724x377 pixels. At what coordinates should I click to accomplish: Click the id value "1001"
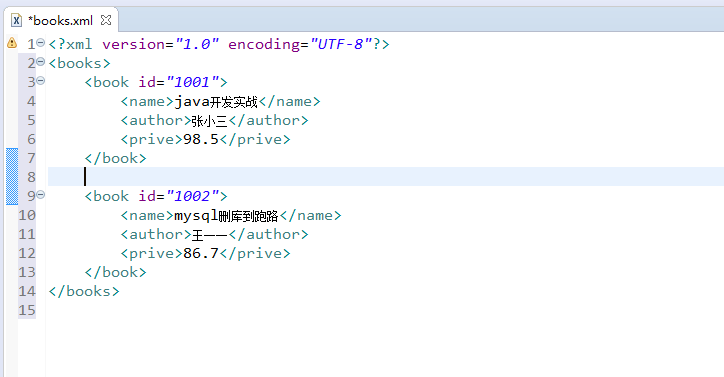pyautogui.click(x=192, y=82)
